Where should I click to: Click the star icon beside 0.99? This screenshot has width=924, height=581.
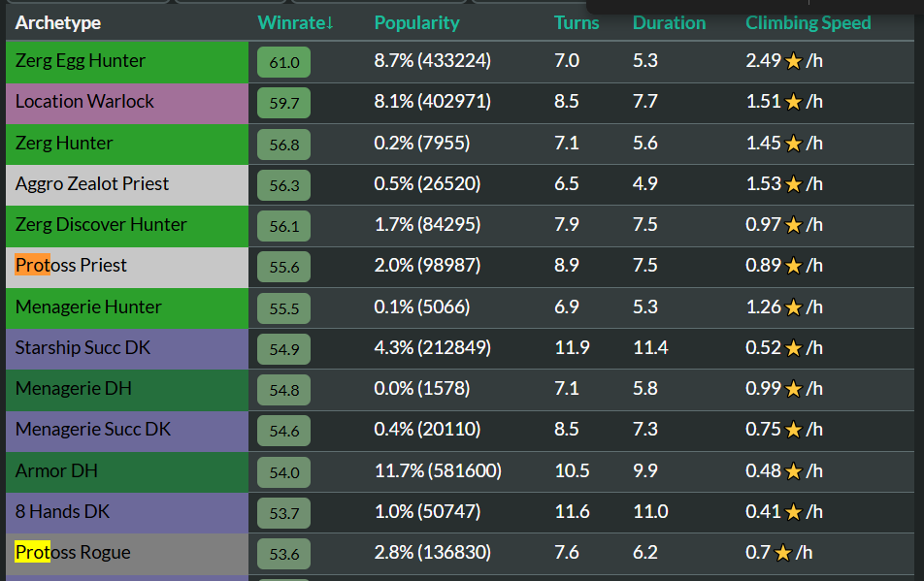(794, 389)
